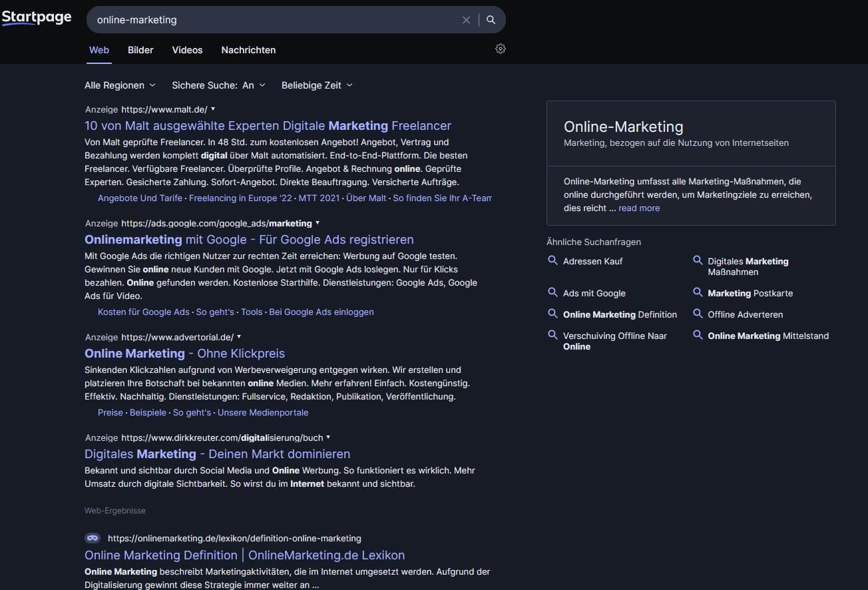Open settings via the gear icon
The height and width of the screenshot is (590, 868).
tap(501, 49)
